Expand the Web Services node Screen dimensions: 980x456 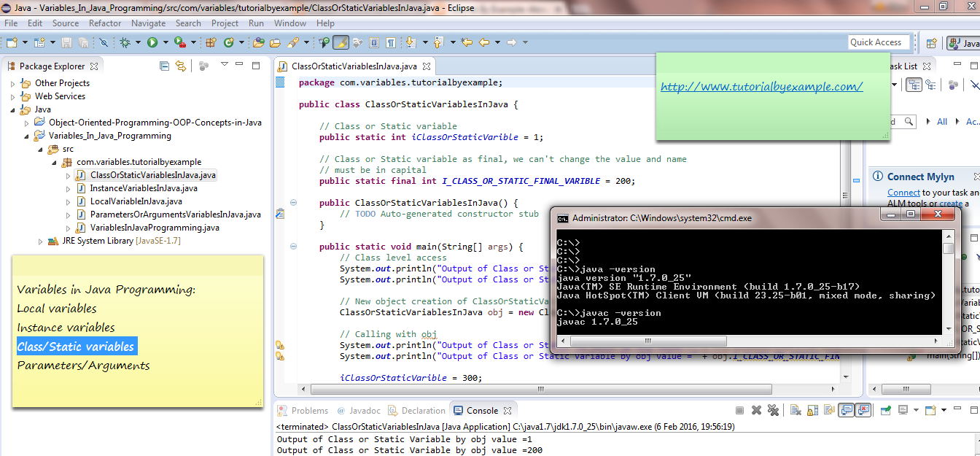coord(12,96)
